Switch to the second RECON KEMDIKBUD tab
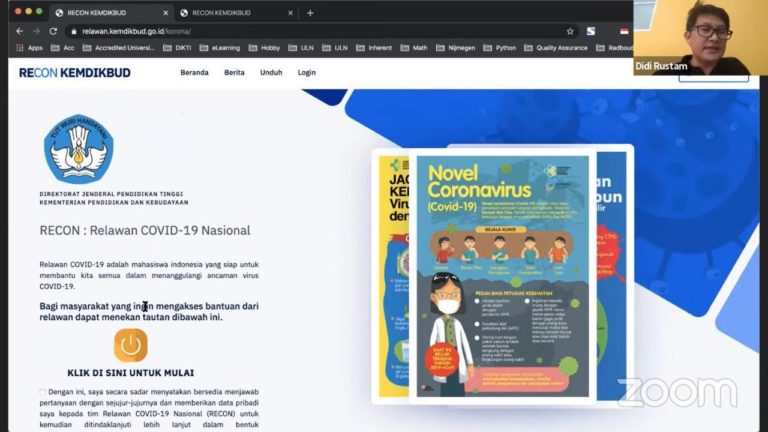The image size is (768, 432). 237,13
